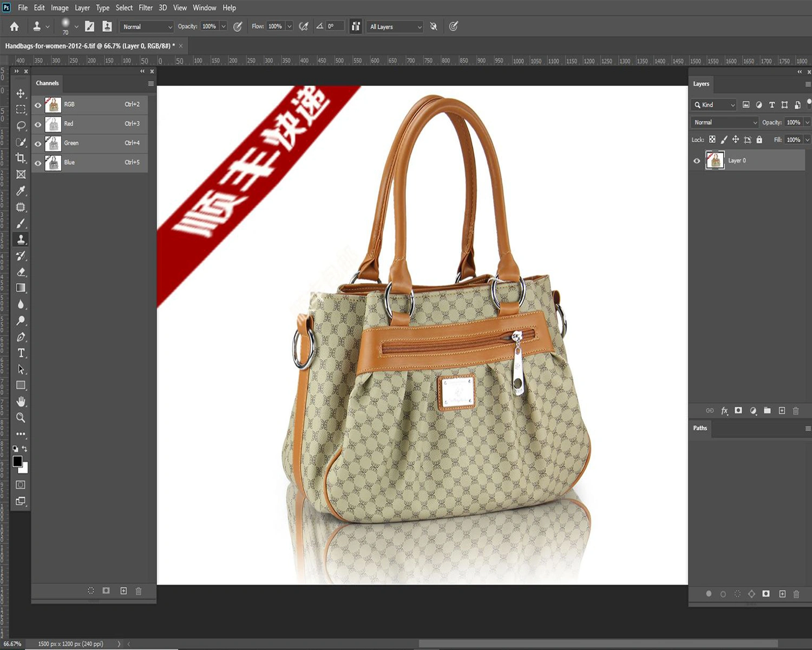This screenshot has height=650, width=812.
Task: Open the Kind filter dropdown
Action: 715,105
